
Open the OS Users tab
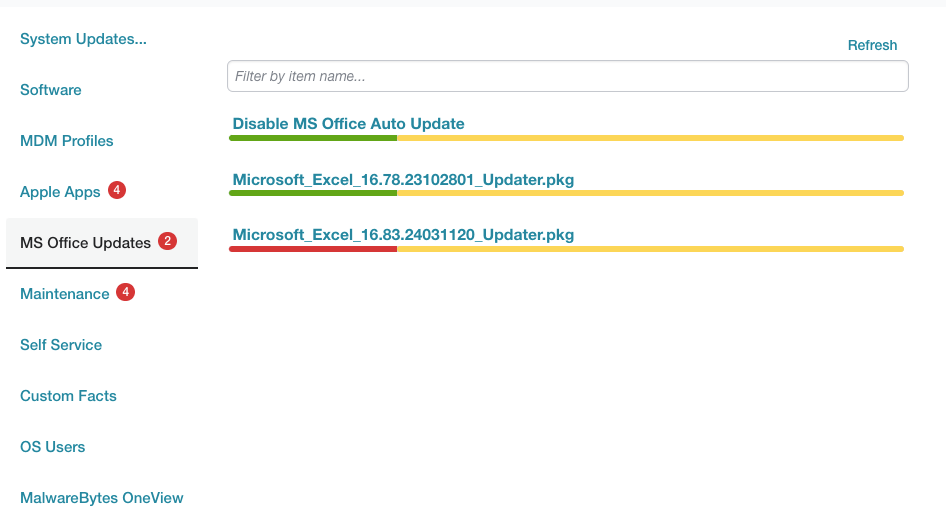tap(52, 447)
